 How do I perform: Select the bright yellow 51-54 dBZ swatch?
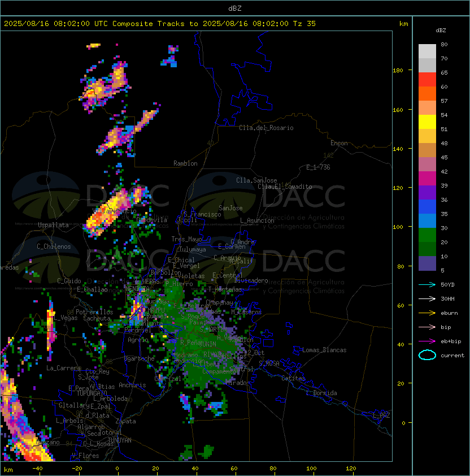click(427, 122)
